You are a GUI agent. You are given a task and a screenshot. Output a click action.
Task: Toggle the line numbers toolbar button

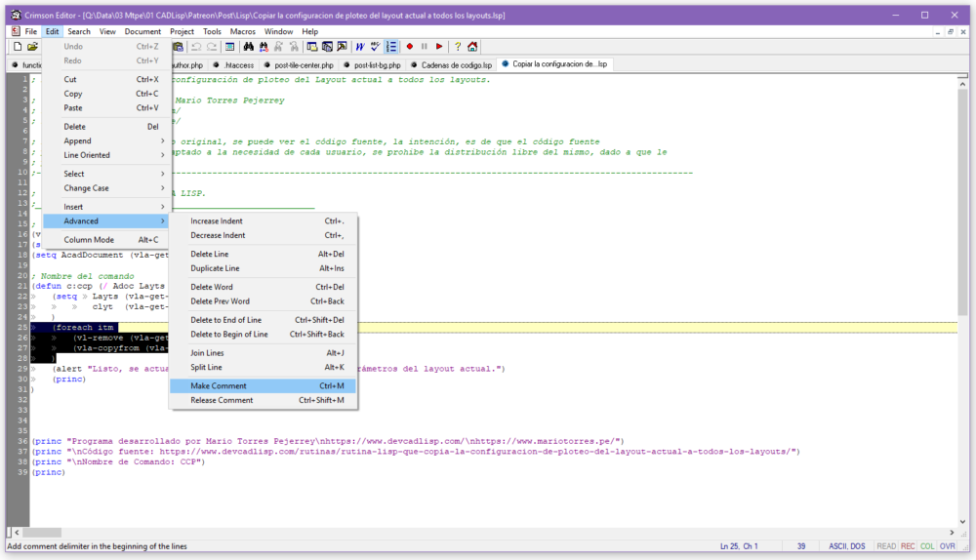(391, 47)
